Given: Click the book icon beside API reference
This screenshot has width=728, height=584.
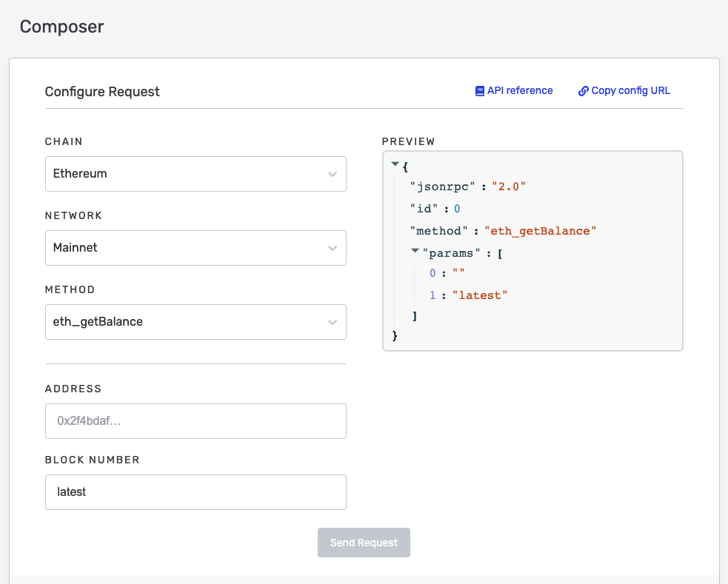Looking at the screenshot, I should tap(479, 91).
